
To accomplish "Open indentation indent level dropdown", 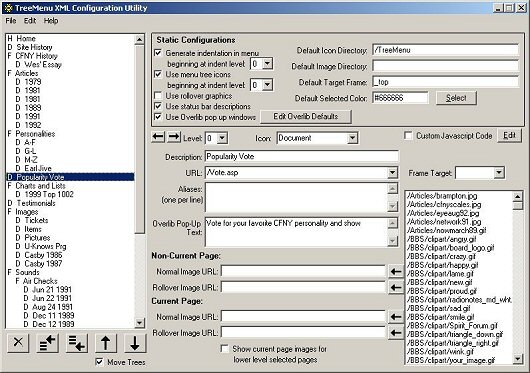I will [267, 64].
